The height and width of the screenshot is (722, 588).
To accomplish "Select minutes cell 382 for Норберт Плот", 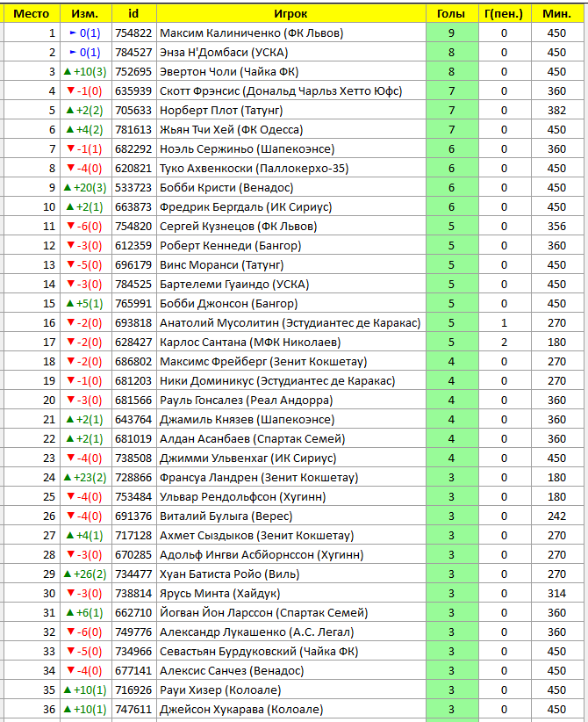I will pyautogui.click(x=557, y=111).
